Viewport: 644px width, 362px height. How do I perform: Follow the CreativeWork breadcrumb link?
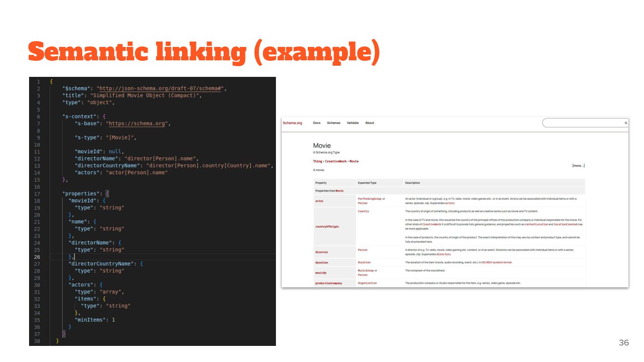coord(336,161)
